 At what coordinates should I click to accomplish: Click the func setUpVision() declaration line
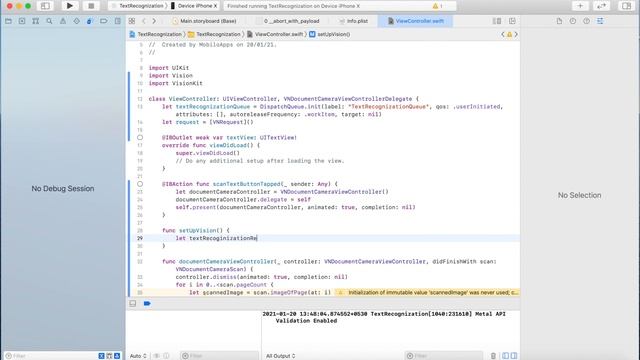[x=196, y=230]
